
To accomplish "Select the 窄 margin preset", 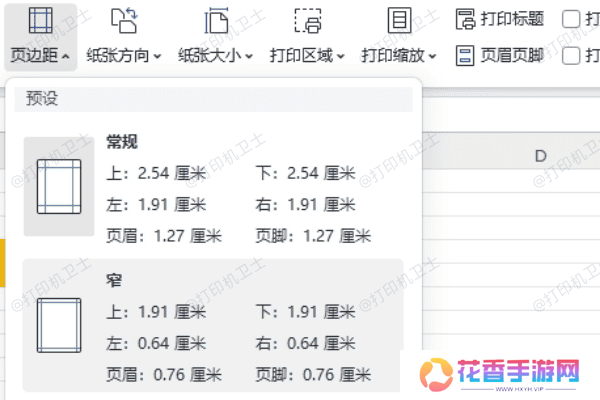I will (x=213, y=325).
